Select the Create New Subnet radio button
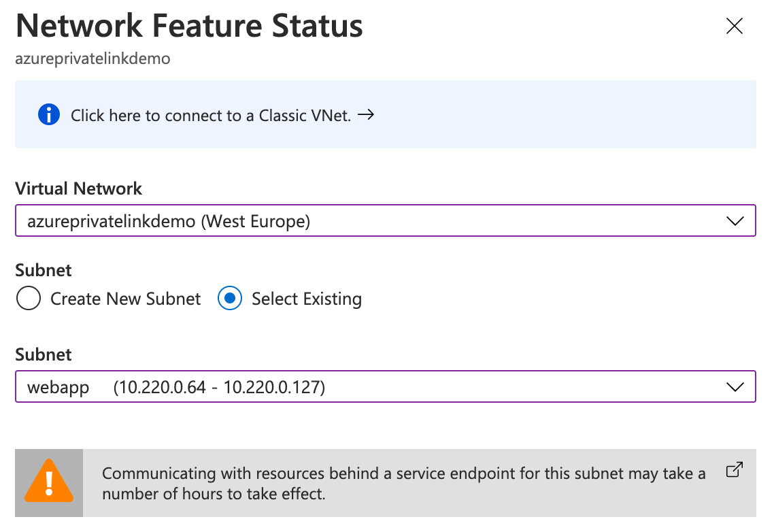Screen dimensions: 774x532 pyautogui.click(x=28, y=298)
